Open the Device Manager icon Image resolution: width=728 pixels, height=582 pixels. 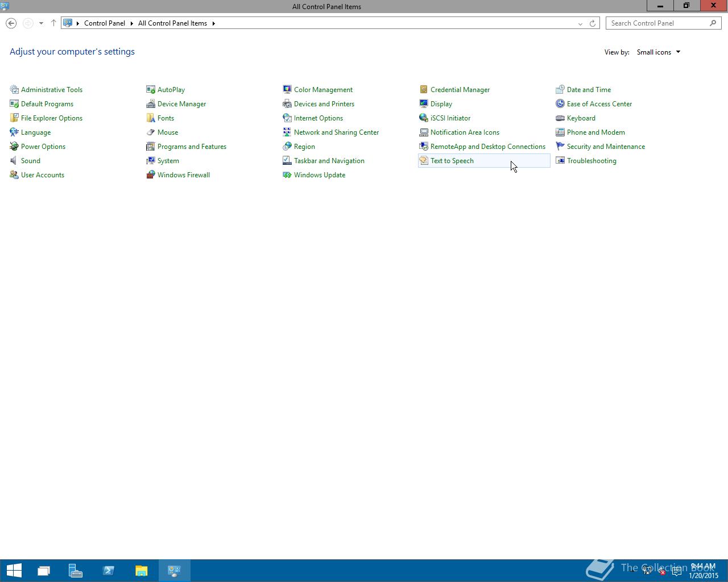[151, 103]
